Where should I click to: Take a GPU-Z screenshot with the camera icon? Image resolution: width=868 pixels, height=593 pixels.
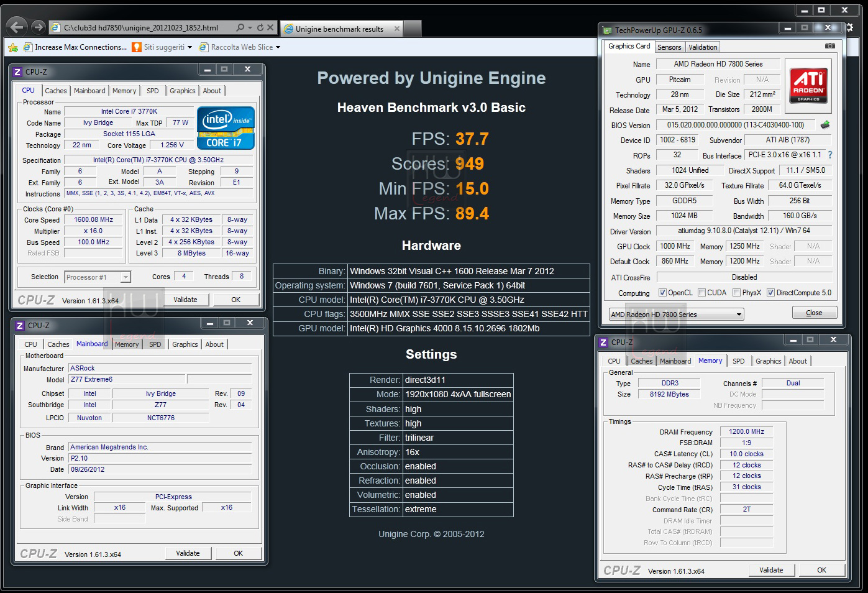coord(829,46)
